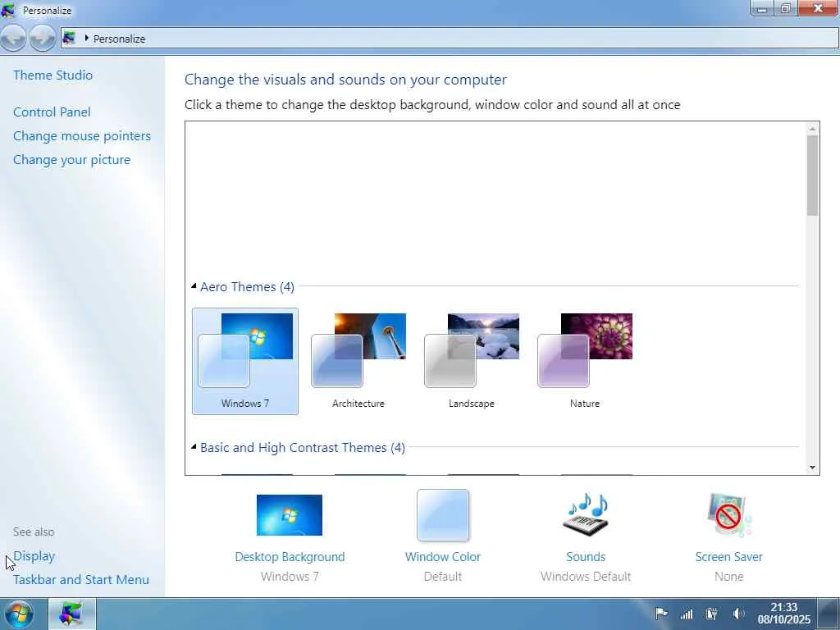Click the theme list scroll down arrow
This screenshot has width=840, height=630.
[x=812, y=468]
